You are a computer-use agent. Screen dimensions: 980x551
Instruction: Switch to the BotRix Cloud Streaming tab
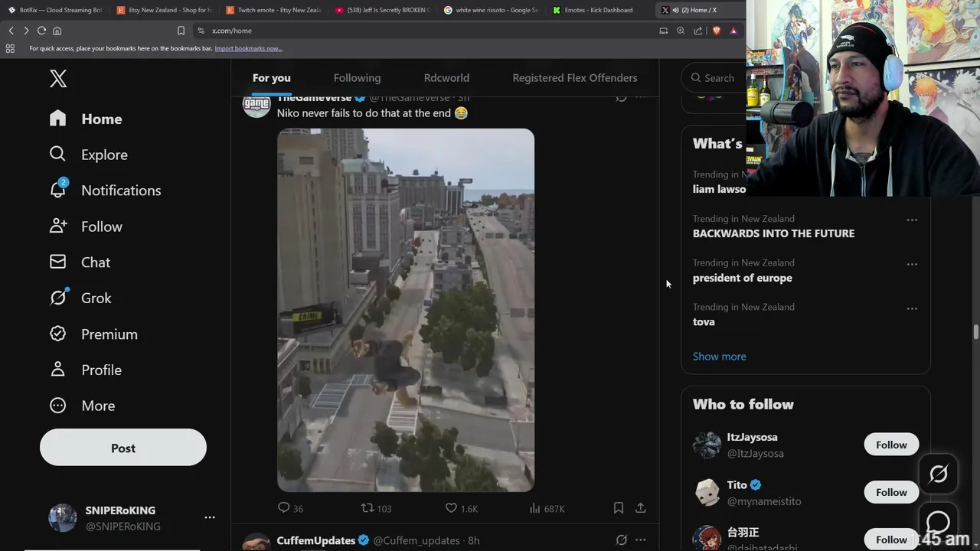click(55, 10)
